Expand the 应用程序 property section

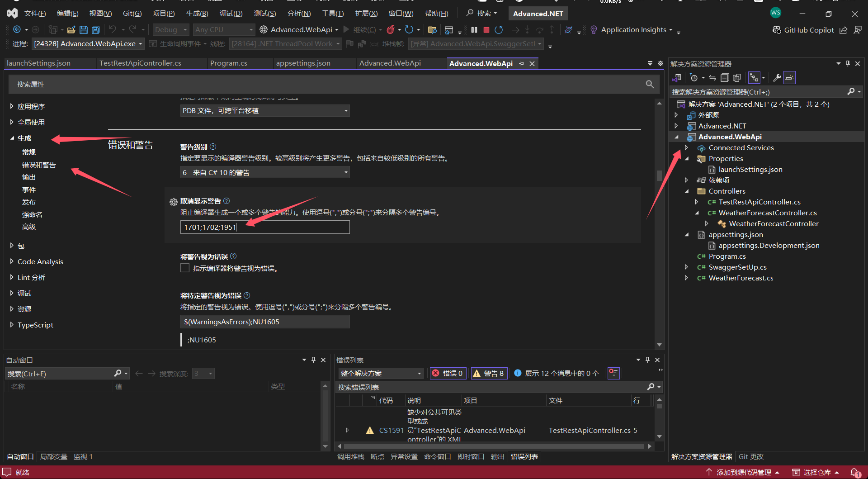(x=12, y=106)
